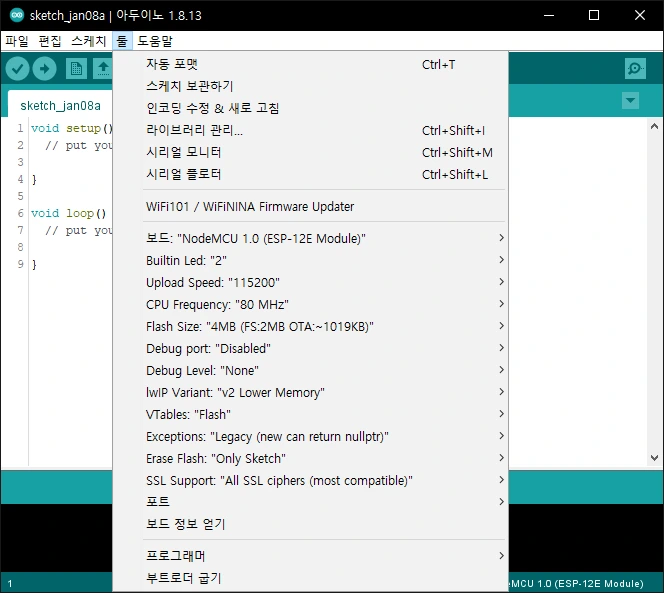Click Arduino logo in title bar
664x593 pixels.
pyautogui.click(x=17, y=15)
